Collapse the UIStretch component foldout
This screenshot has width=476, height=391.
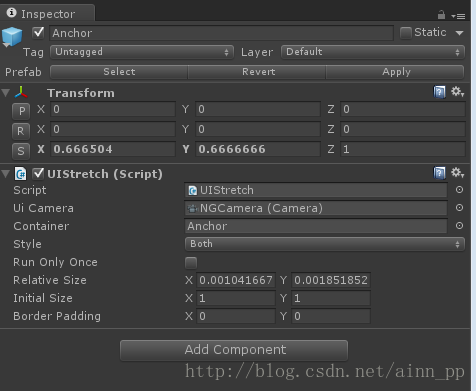point(6,174)
